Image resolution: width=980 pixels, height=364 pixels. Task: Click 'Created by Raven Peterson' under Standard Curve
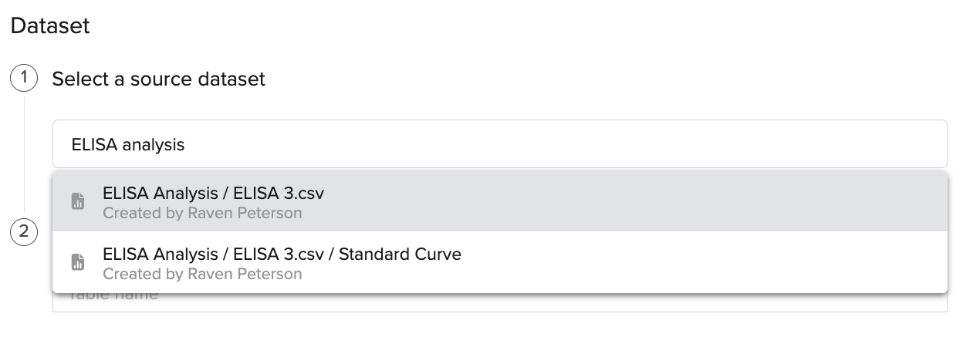click(x=202, y=274)
